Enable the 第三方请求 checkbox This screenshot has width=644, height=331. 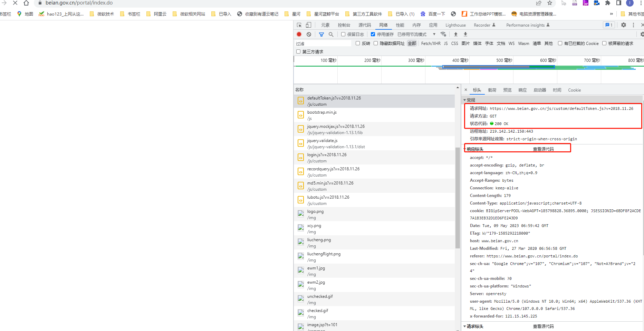298,51
